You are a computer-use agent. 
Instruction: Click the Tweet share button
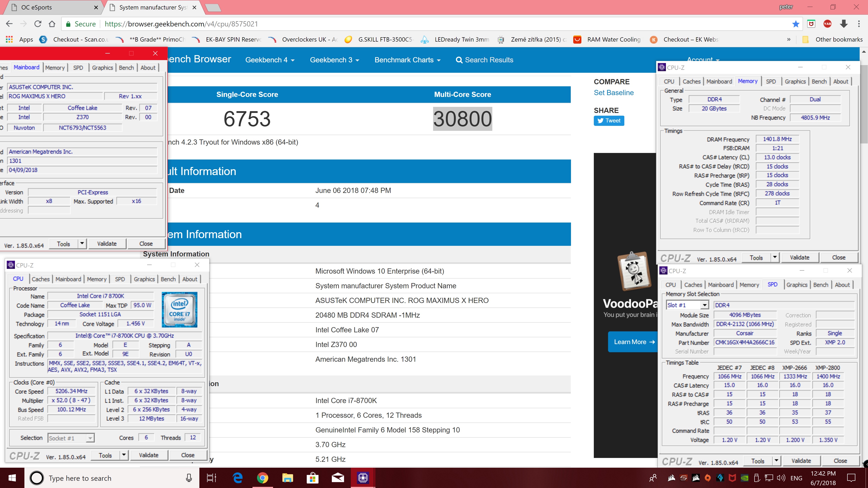coord(609,121)
